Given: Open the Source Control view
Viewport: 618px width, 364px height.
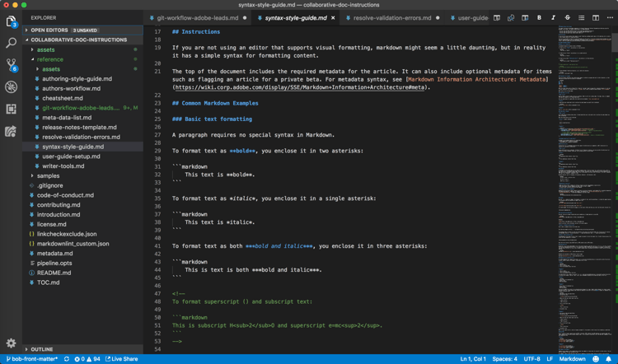Looking at the screenshot, I should tap(11, 64).
